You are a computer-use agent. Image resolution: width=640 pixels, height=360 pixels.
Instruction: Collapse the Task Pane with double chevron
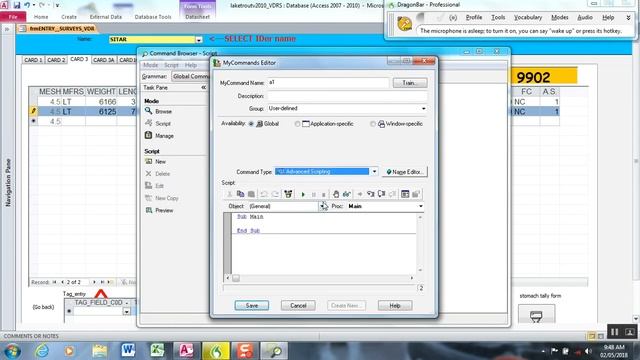point(203,87)
